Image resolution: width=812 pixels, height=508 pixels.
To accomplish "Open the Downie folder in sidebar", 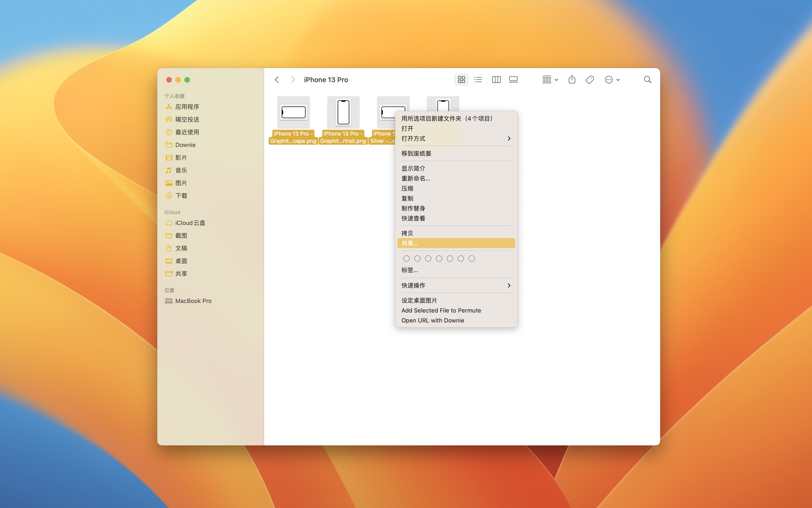I will [x=211, y=145].
